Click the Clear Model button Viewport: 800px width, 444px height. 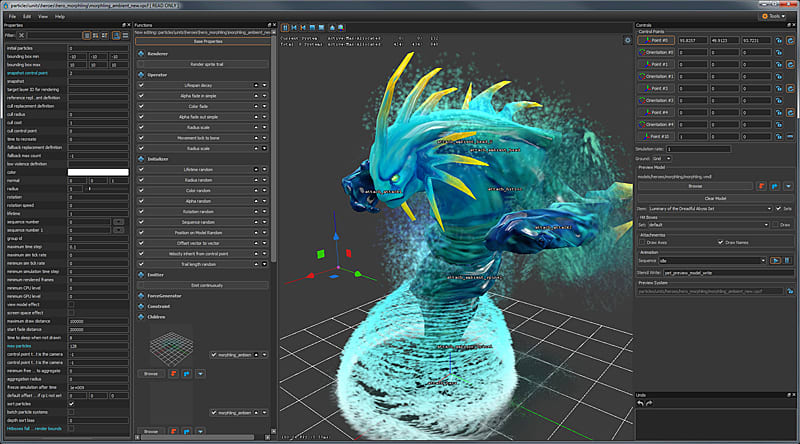[715, 199]
